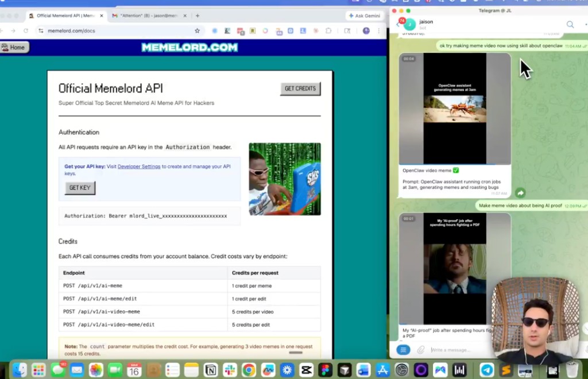Bookmark this page with the star icon

tap(197, 30)
